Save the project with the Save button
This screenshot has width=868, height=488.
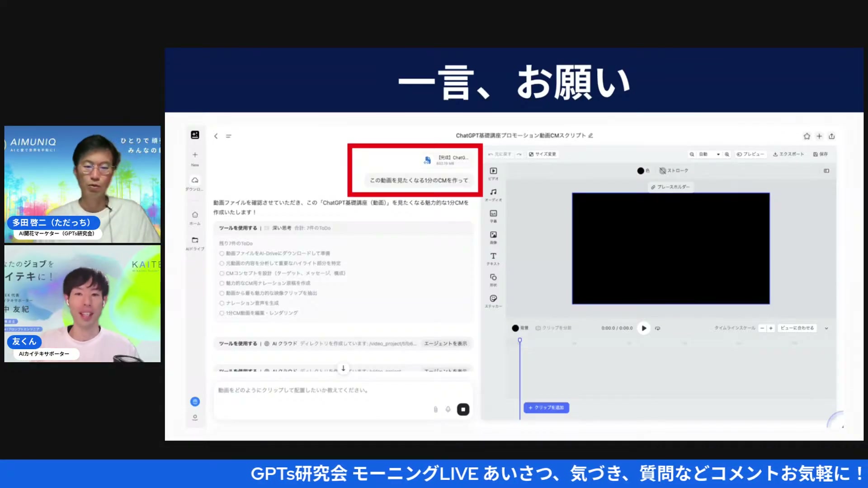pos(821,154)
